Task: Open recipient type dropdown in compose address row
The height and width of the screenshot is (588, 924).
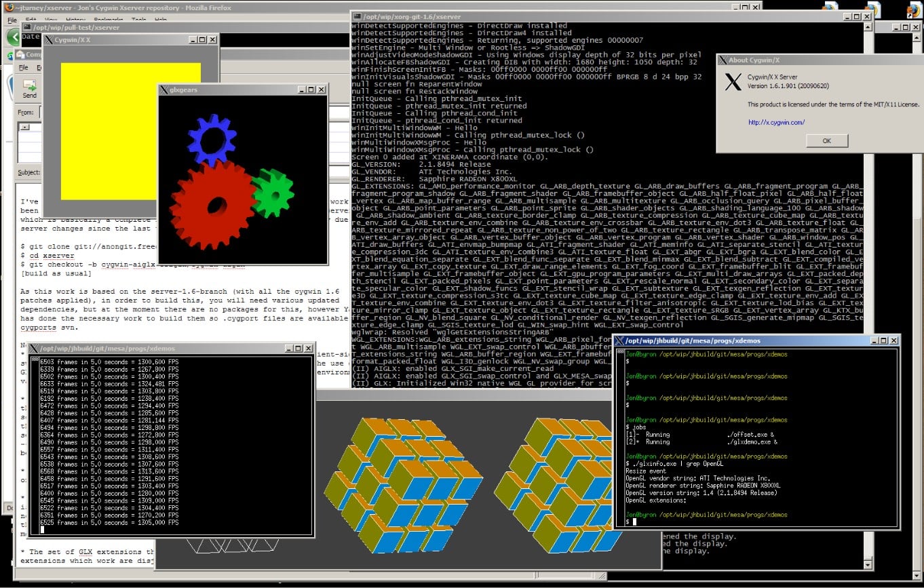Action: tap(24, 127)
